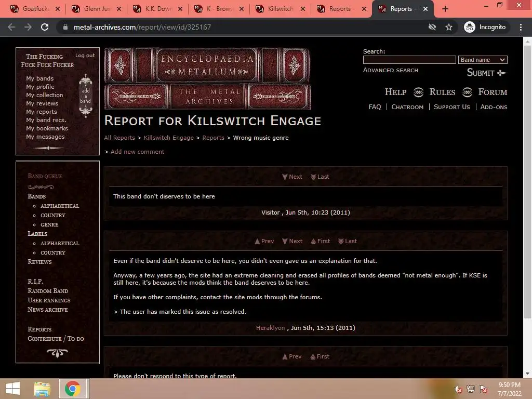Click Last arrow in Heraklyon's comment
Screen dimensions: 532x399
[348, 241]
